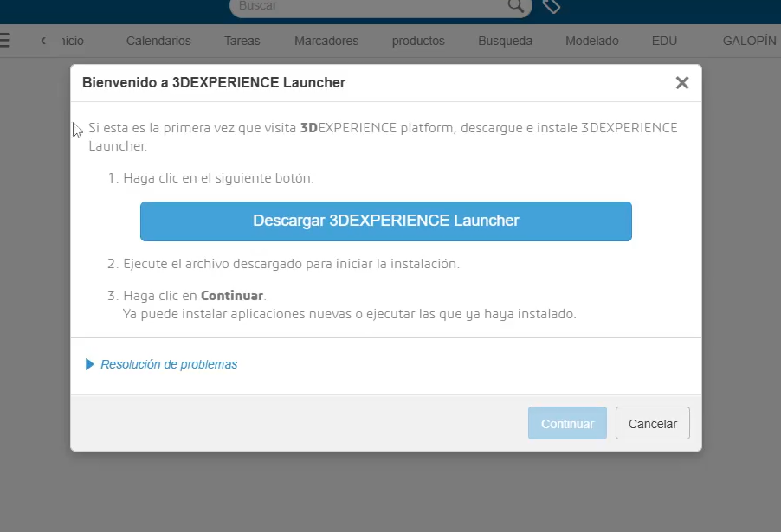781x532 pixels.
Task: Select the EDU tab
Action: [x=664, y=41]
